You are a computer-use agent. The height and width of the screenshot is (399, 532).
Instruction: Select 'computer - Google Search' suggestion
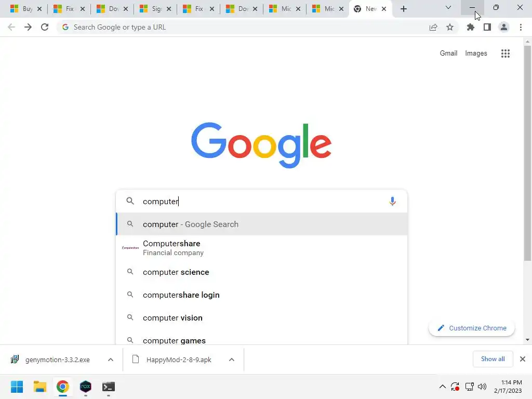262,224
